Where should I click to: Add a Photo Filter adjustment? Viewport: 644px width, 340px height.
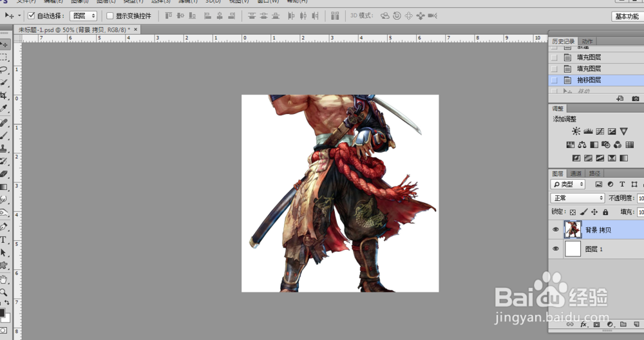click(606, 144)
